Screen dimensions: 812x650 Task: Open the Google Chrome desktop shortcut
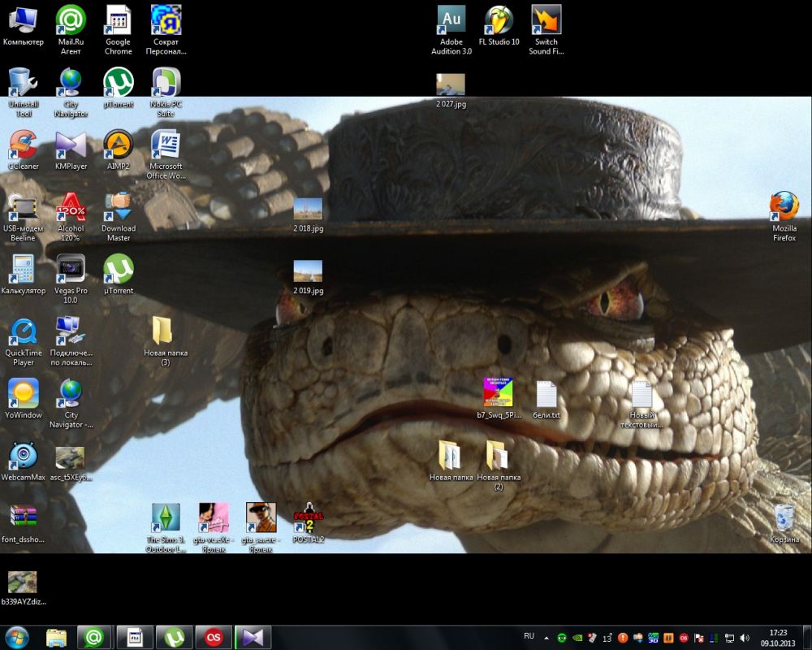coord(118,30)
